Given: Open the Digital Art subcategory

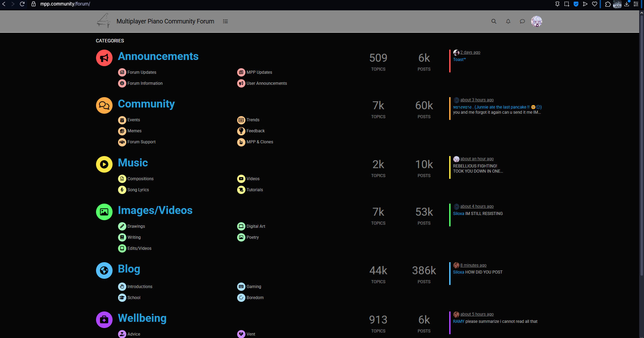Looking at the screenshot, I should pyautogui.click(x=256, y=226).
